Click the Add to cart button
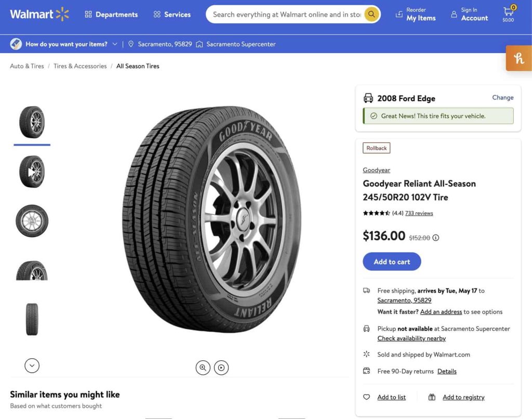 point(392,261)
